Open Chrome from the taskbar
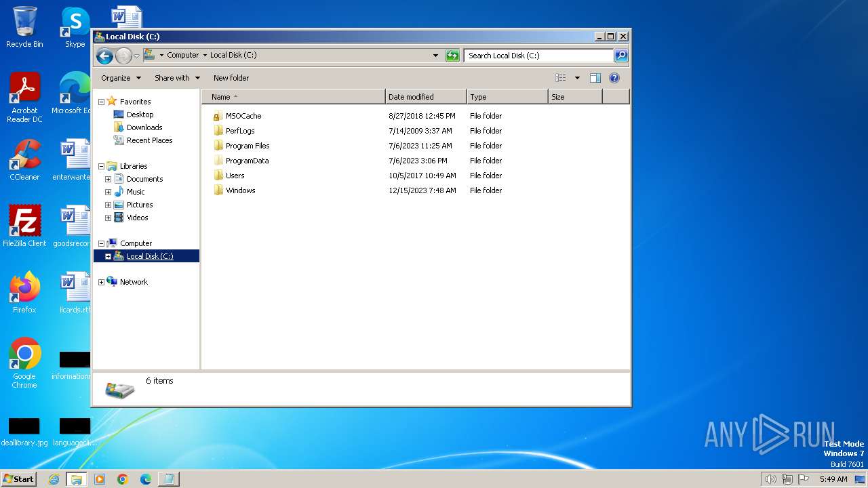Viewport: 868px width, 488px height. point(123,479)
